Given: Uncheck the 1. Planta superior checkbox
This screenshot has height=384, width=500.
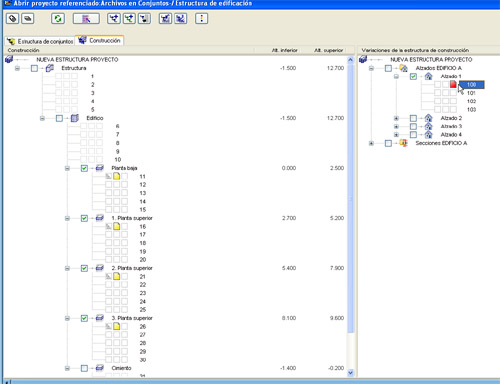Looking at the screenshot, I should point(84,218).
